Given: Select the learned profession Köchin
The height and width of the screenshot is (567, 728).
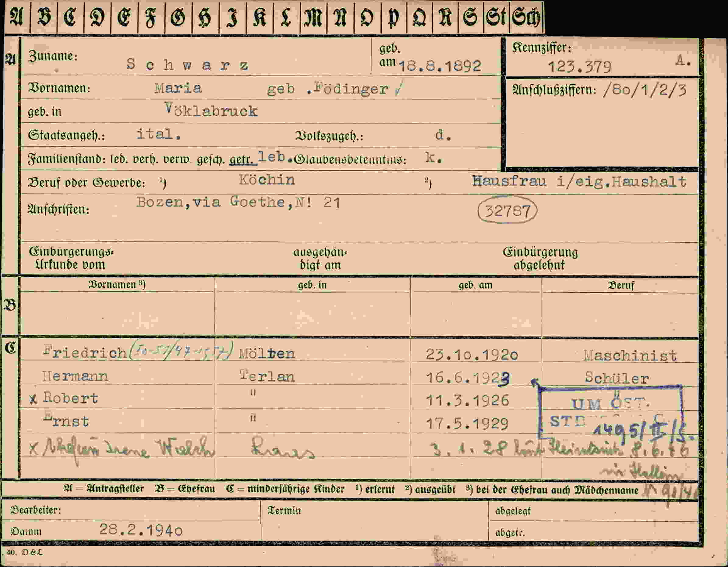Looking at the screenshot, I should coord(267,180).
